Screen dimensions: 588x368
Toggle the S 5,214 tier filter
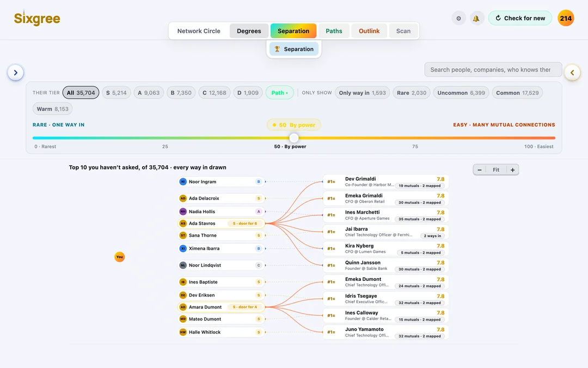coord(117,93)
